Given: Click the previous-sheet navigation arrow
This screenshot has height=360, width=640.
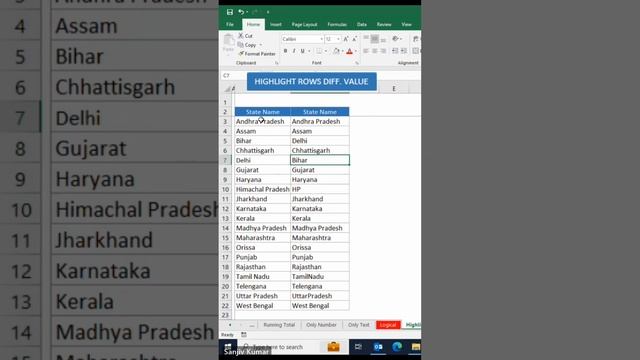Looking at the screenshot, I should click(x=230, y=325).
